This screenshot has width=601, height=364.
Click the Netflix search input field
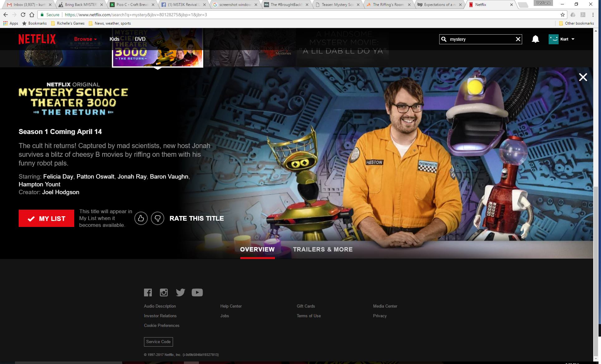coord(481,39)
